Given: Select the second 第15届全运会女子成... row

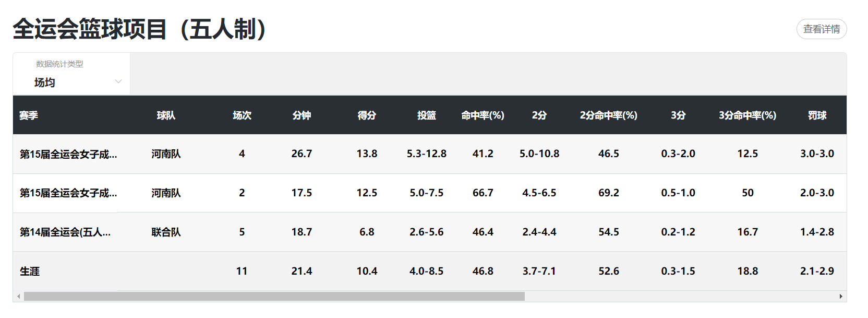Looking at the screenshot, I should coord(68,193).
